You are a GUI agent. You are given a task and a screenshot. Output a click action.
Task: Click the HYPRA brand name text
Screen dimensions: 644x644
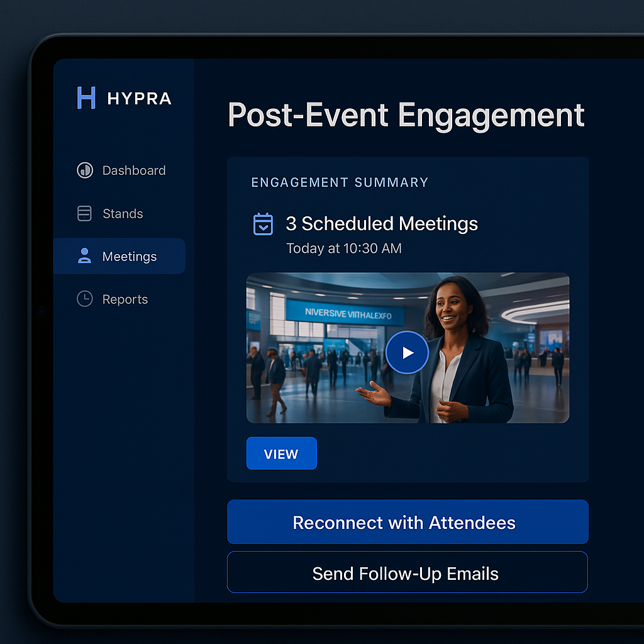point(139,99)
